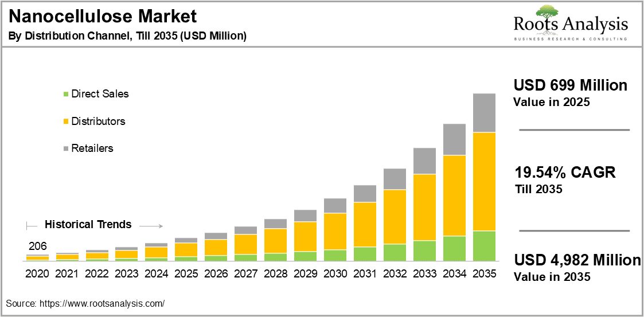Click the By Distribution Channel subtitle
Image resolution: width=644 pixels, height=317 pixels.
(x=128, y=36)
